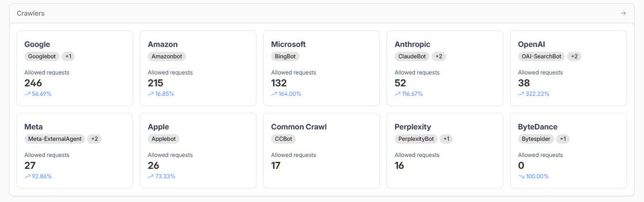
Task: Click Google's upward trend arrow icon
Action: [27, 93]
